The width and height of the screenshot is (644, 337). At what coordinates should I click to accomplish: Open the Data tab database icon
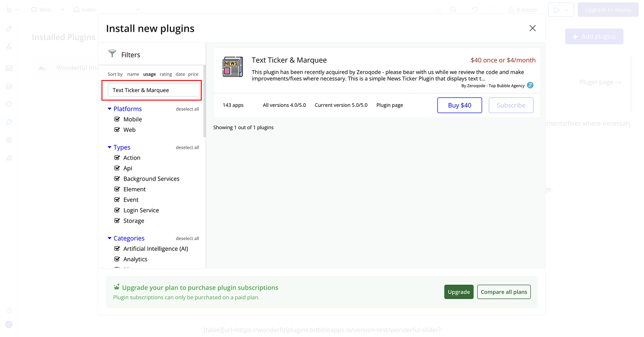point(9,86)
